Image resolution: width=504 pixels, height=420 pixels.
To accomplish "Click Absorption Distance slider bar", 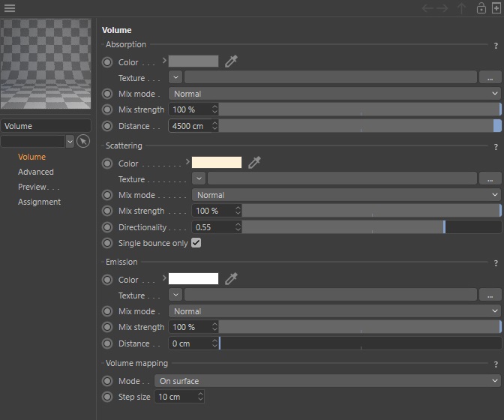I will [x=360, y=126].
